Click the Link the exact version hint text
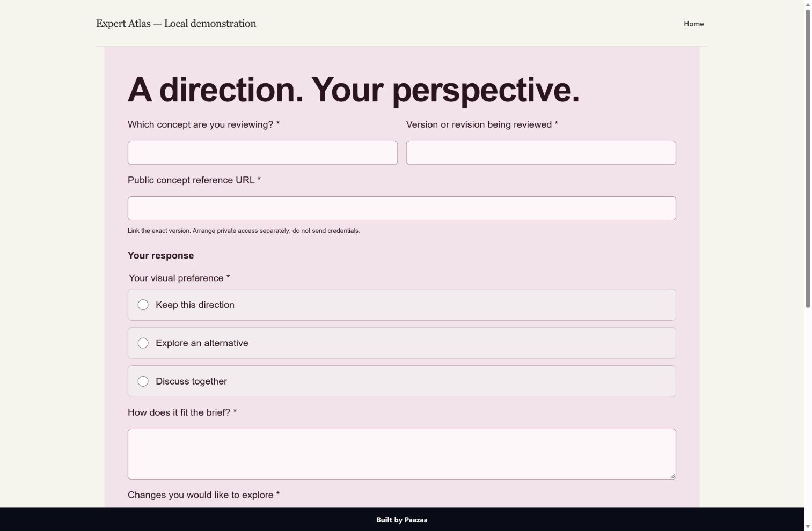 [x=244, y=231]
